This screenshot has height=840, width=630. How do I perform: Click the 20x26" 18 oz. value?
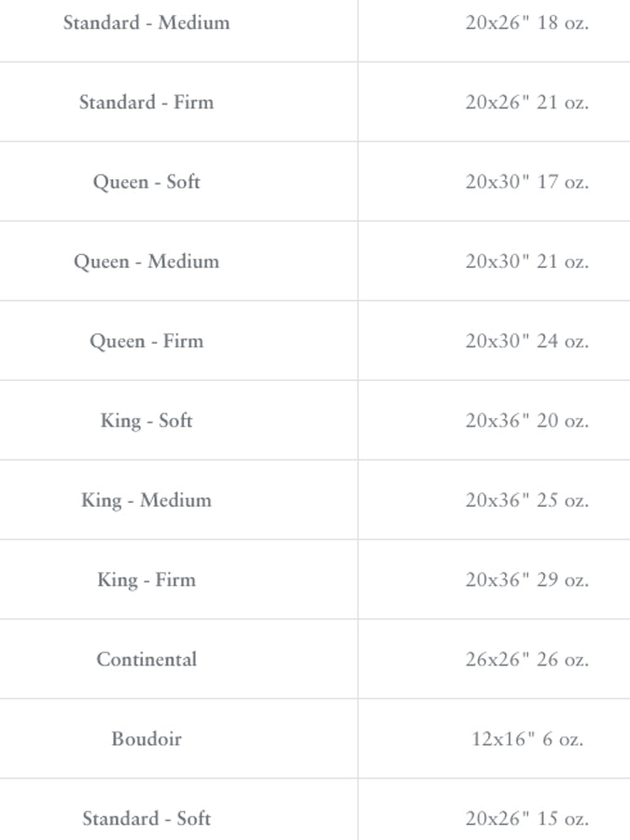click(x=527, y=22)
